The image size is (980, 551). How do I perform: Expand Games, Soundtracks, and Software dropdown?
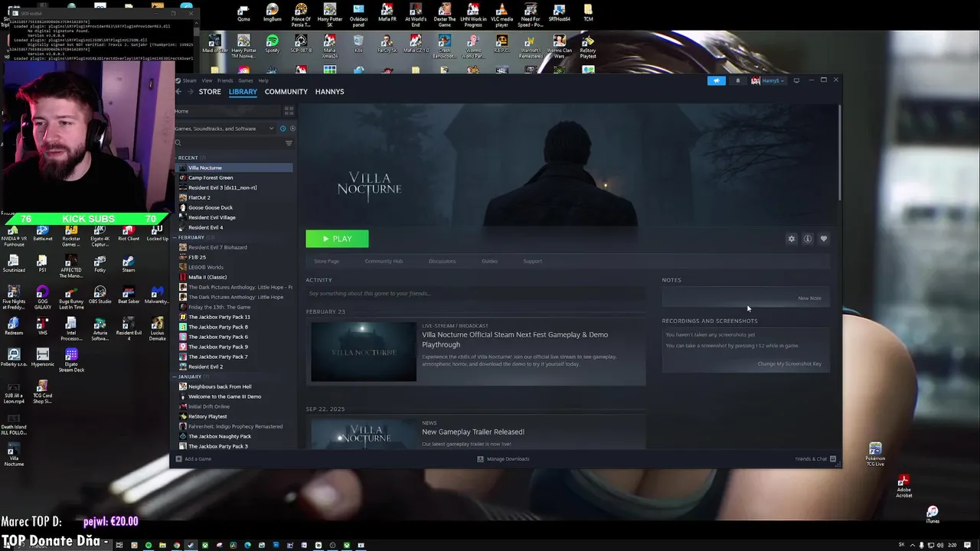(271, 129)
